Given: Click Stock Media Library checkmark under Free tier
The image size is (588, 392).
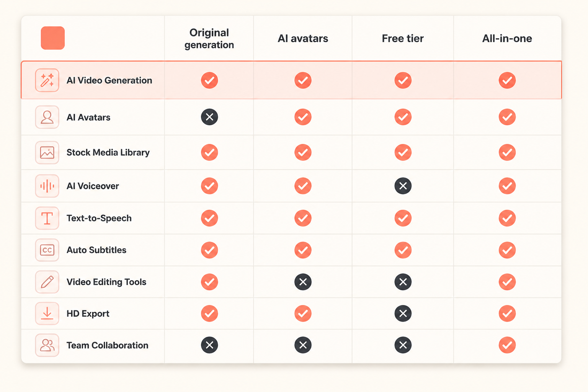Looking at the screenshot, I should (403, 152).
